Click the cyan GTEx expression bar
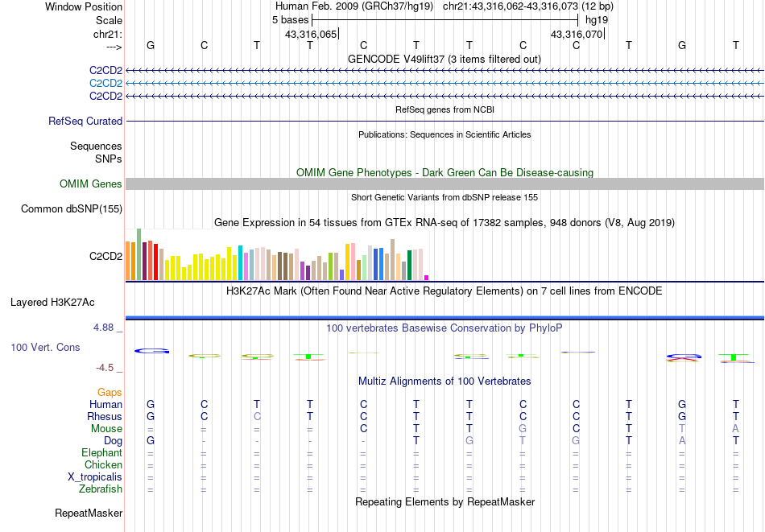The width and height of the screenshot is (765, 532). pyautogui.click(x=241, y=263)
